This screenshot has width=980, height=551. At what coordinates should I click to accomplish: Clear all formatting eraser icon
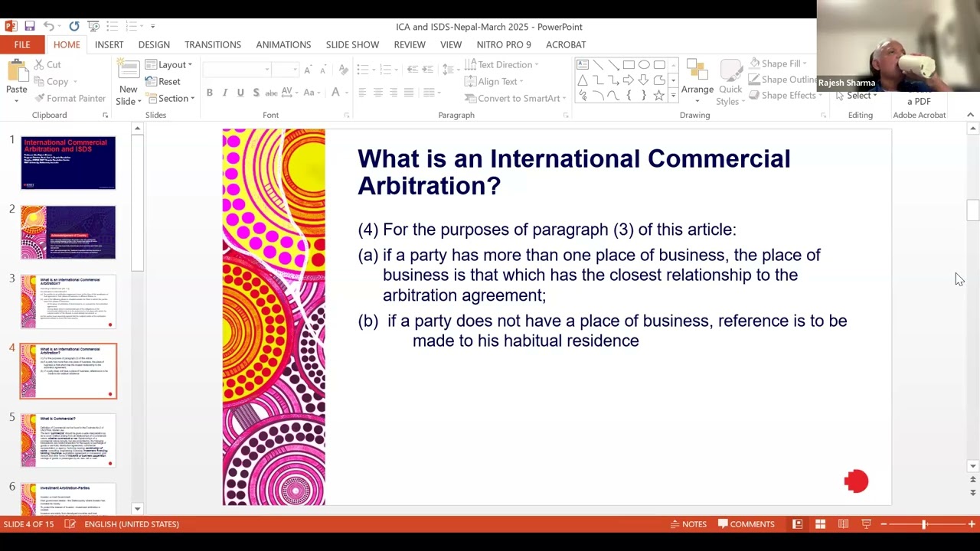(344, 70)
